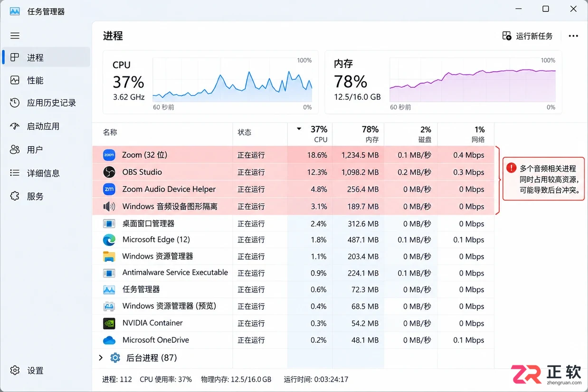The width and height of the screenshot is (588, 392).
Task: Click 进程: 112 in the status bar
Action: (x=117, y=379)
